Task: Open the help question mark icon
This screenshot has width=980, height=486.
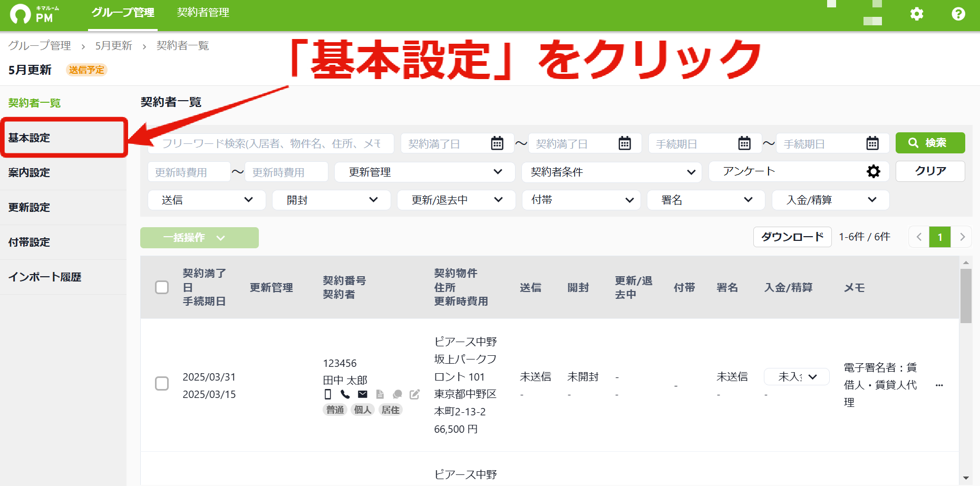Action: [958, 14]
